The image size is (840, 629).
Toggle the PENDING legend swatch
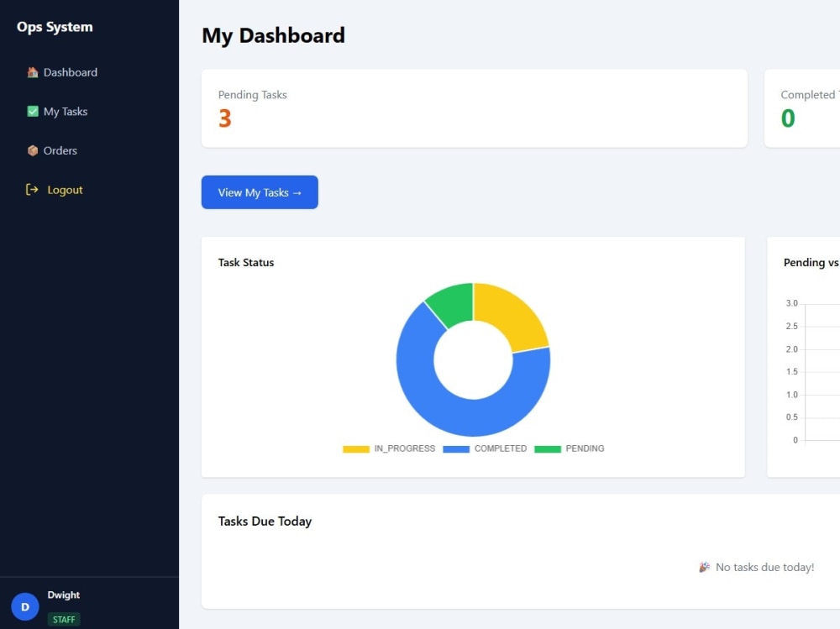tap(548, 449)
